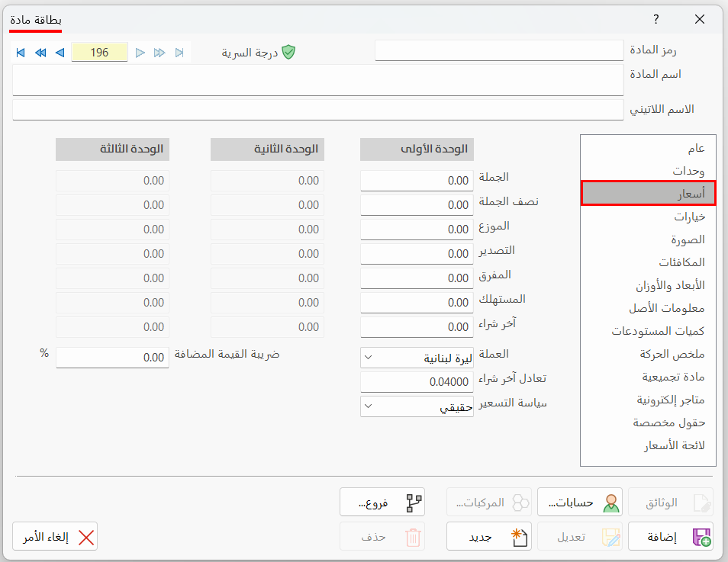
Task: Click آخر شراء price field in first unit
Action: tap(417, 327)
